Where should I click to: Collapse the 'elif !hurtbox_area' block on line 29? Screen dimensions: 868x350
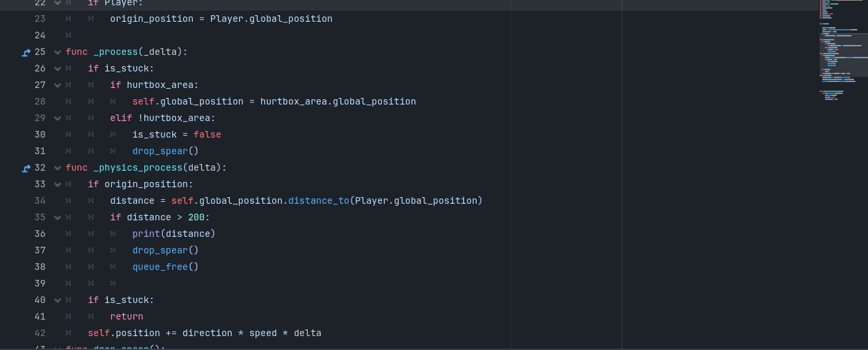pyautogui.click(x=58, y=118)
